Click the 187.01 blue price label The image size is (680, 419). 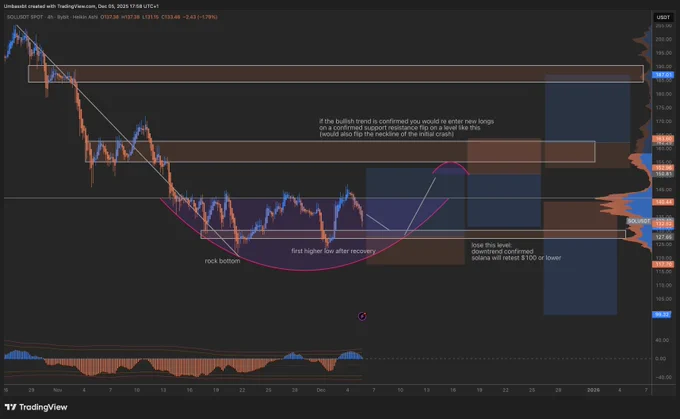[664, 75]
